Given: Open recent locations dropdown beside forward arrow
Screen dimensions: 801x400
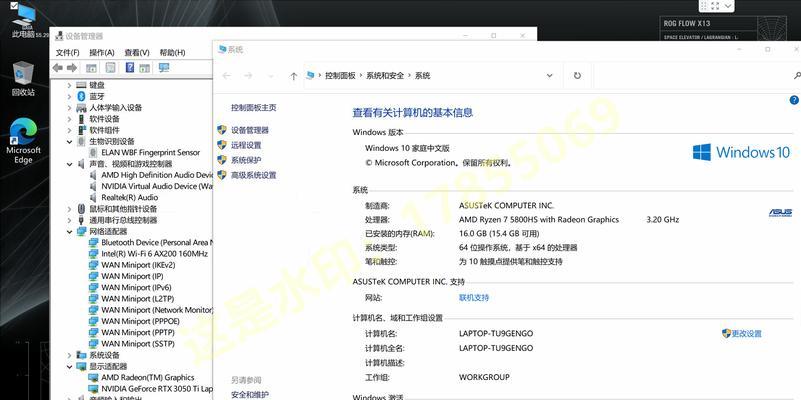Looking at the screenshot, I should [x=270, y=76].
